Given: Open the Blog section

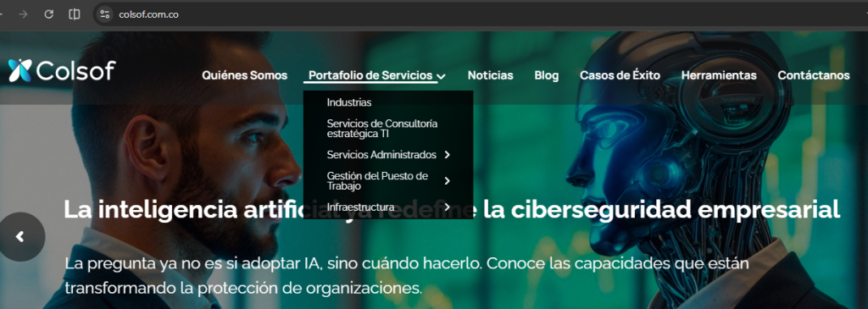Looking at the screenshot, I should click(x=547, y=75).
